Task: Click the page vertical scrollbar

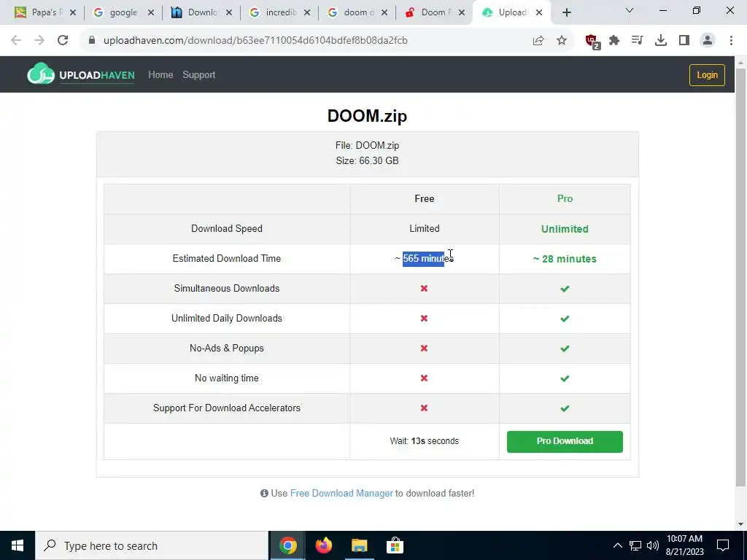Action: (x=740, y=278)
